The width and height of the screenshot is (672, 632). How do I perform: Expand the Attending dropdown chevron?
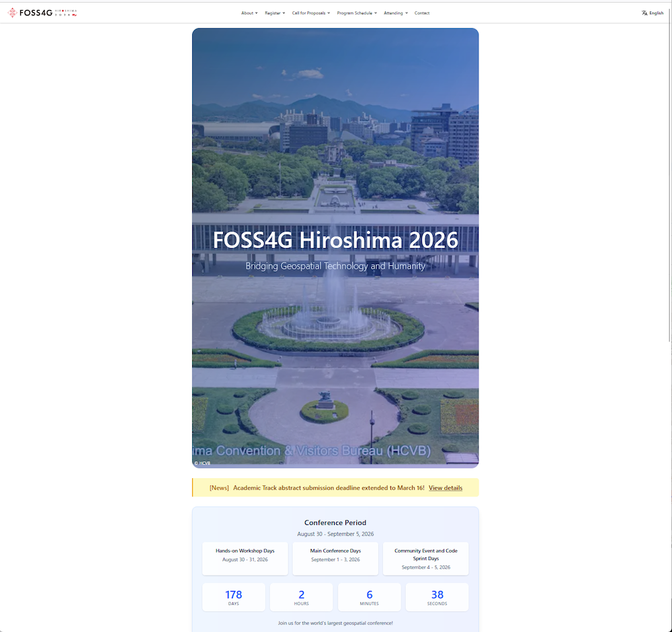(407, 13)
